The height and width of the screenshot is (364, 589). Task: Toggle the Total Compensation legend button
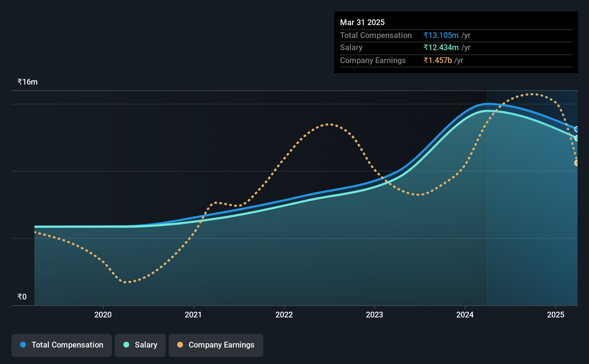[x=62, y=345]
